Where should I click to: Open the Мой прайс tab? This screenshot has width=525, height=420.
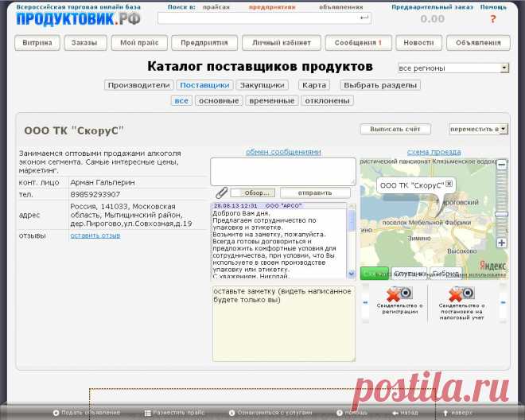point(139,43)
